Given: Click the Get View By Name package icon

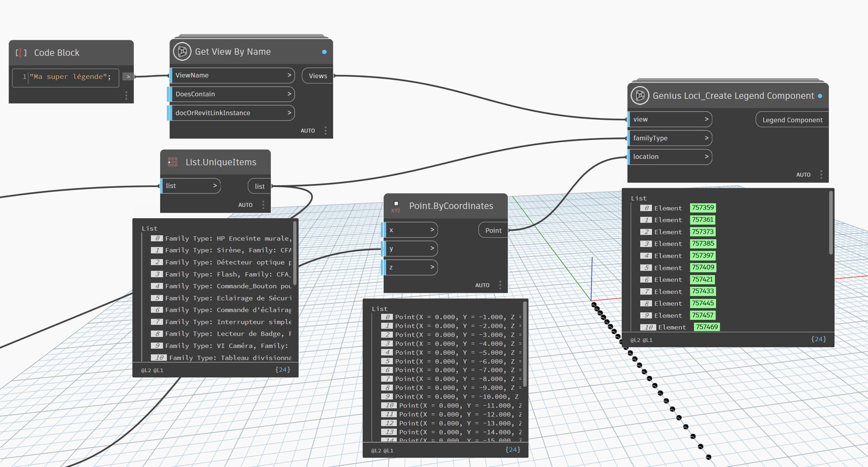Looking at the screenshot, I should click(x=182, y=51).
